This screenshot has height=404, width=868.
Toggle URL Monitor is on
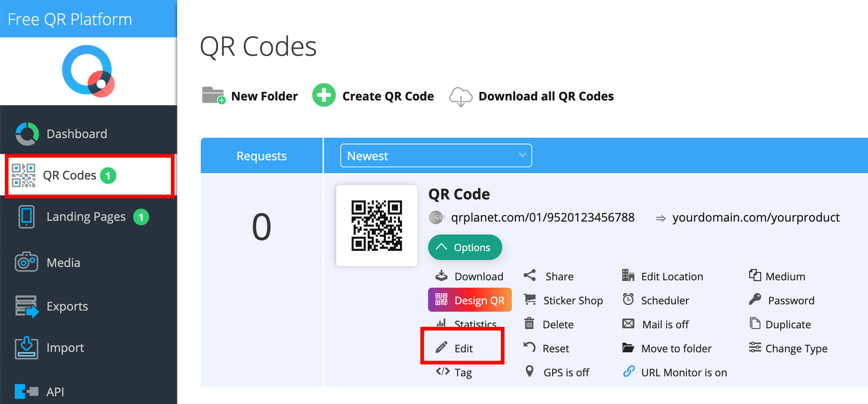coord(684,373)
